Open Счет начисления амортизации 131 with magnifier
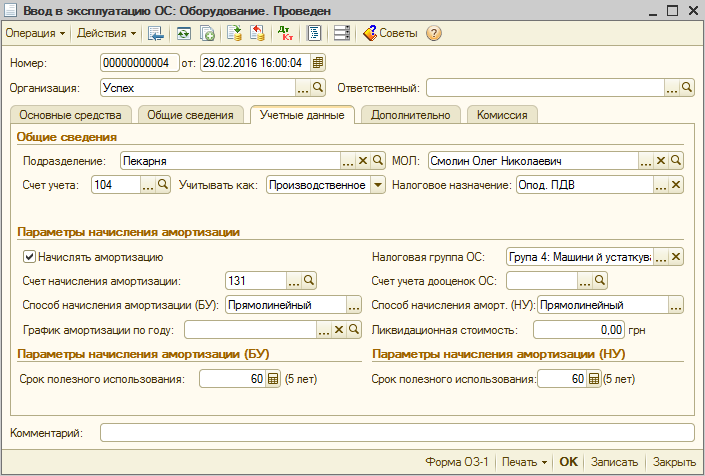This screenshot has width=705, height=476. point(308,281)
